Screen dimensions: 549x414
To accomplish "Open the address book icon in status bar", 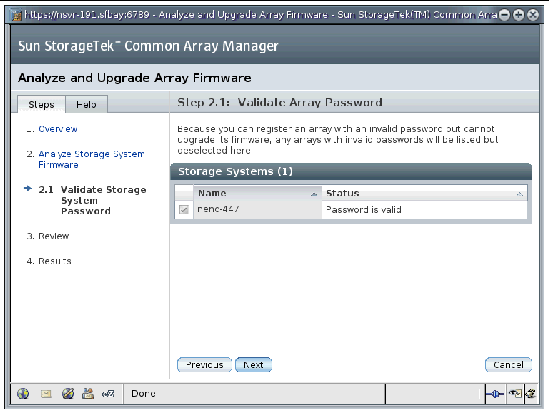I will (88, 394).
